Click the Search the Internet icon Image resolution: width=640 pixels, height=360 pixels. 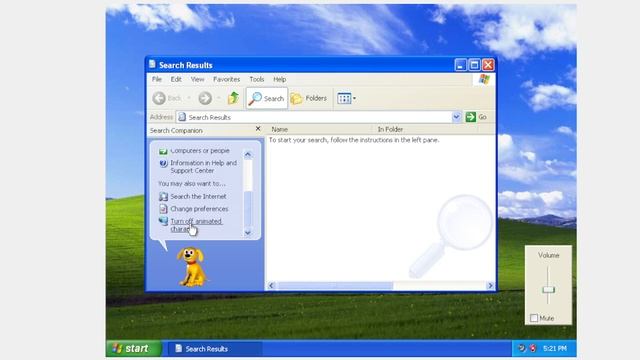(163, 196)
